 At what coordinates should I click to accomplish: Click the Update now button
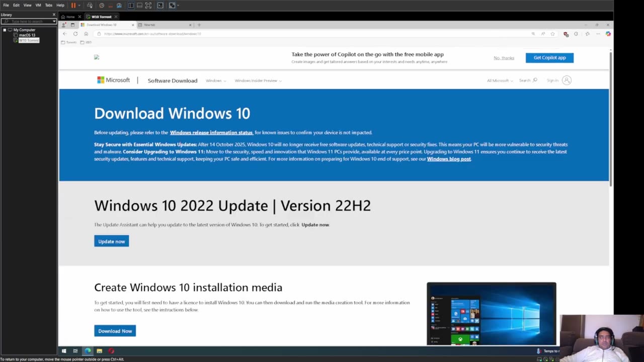tap(111, 241)
